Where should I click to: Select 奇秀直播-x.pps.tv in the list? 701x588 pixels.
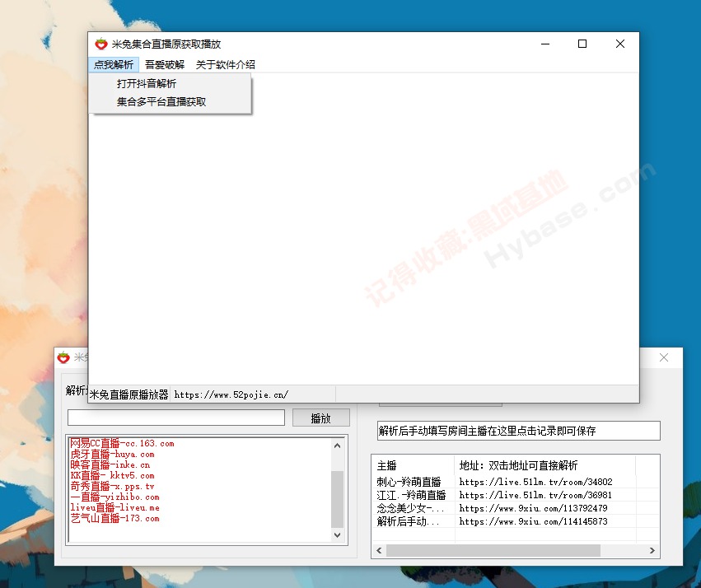pos(112,486)
